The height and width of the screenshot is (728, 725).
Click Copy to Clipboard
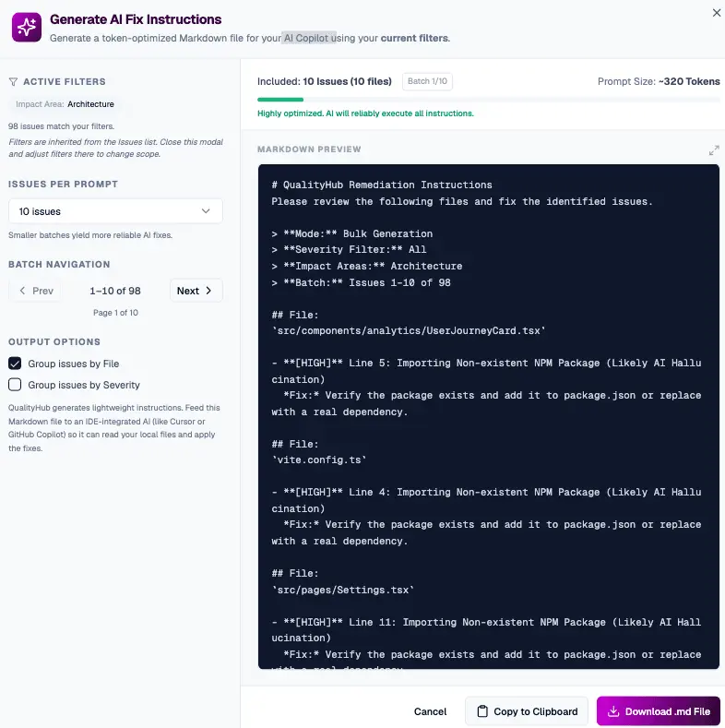pos(527,711)
